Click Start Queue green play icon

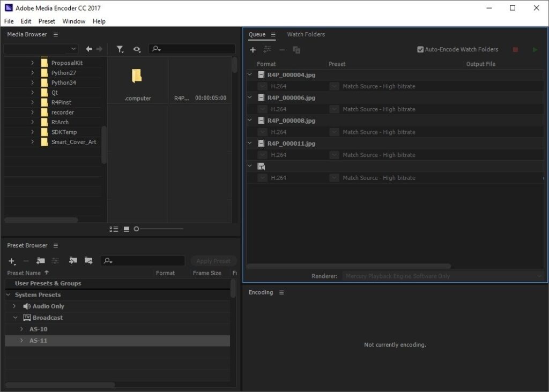534,49
